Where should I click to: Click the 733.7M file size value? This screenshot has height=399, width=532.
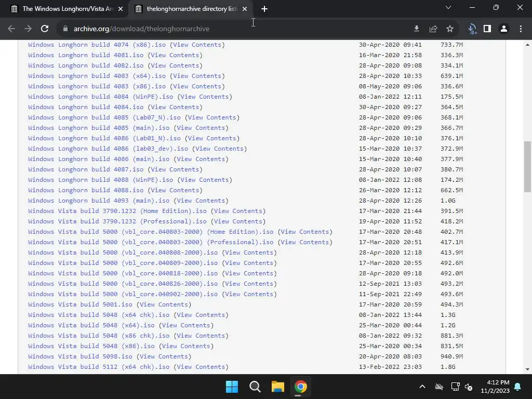[x=451, y=45]
